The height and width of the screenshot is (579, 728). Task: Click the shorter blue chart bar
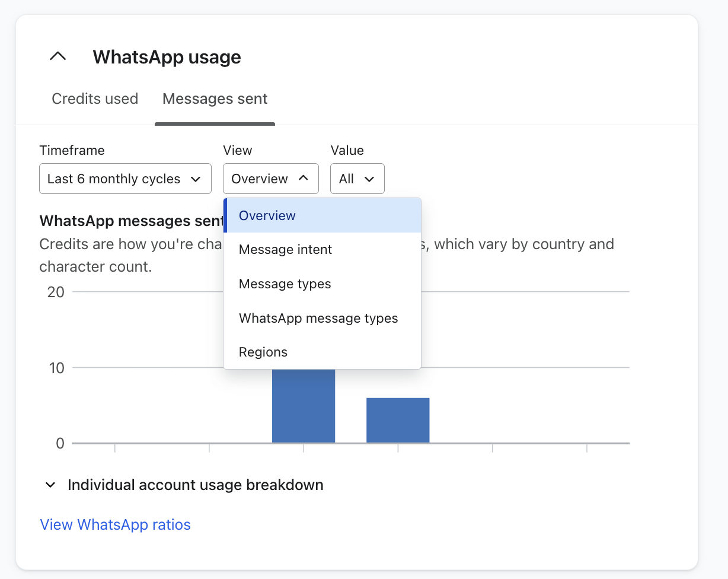coord(398,420)
